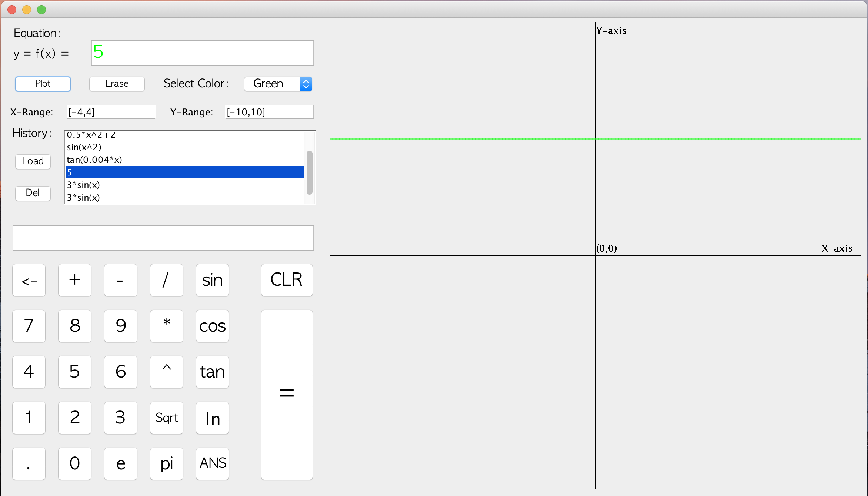Tap digit 8 on keypad
Image resolution: width=868 pixels, height=496 pixels.
pyautogui.click(x=75, y=326)
